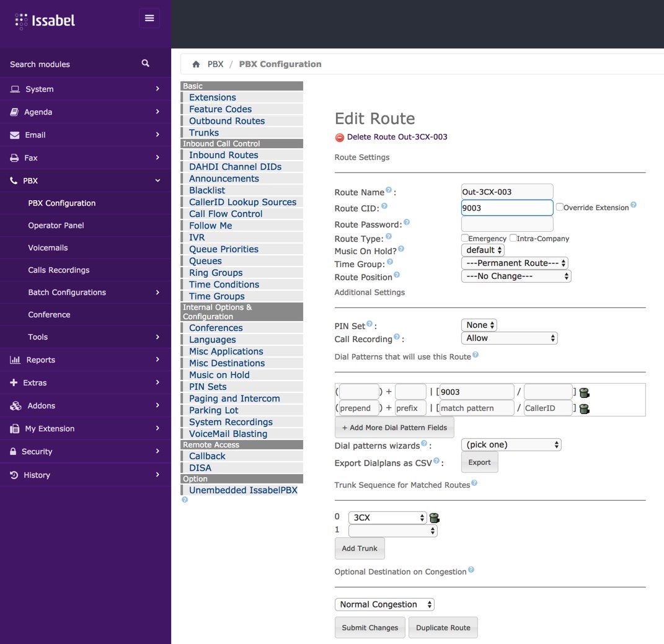Viewport: 664px width, 644px height.
Task: Click the search modules magnifier icon
Action: (145, 63)
